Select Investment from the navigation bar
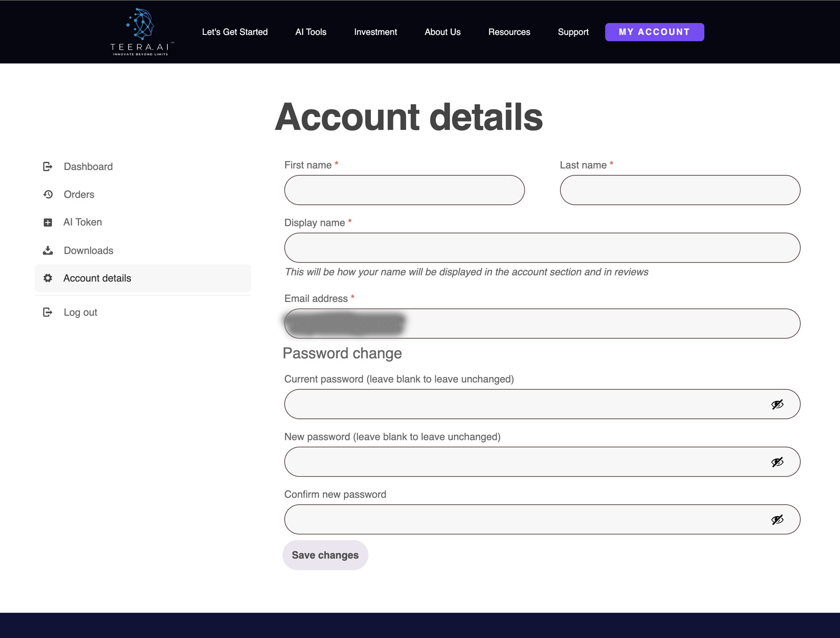The height and width of the screenshot is (638, 840). [x=375, y=32]
